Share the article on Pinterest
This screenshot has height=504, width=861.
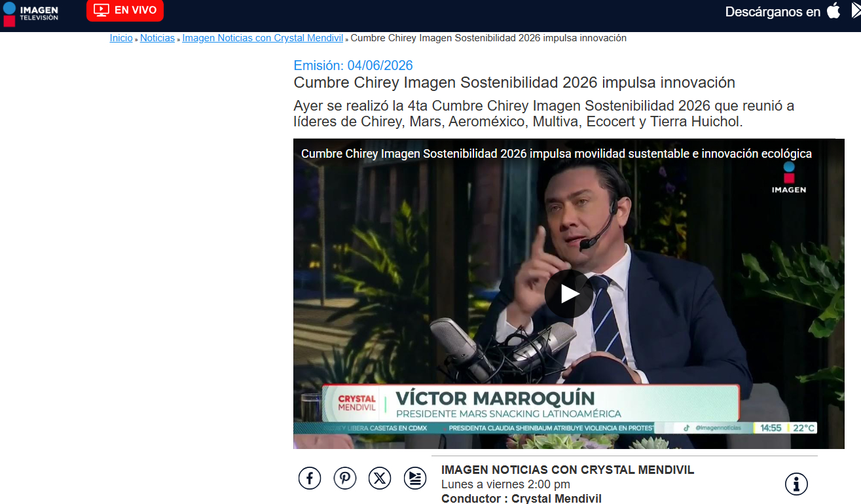[x=345, y=478]
